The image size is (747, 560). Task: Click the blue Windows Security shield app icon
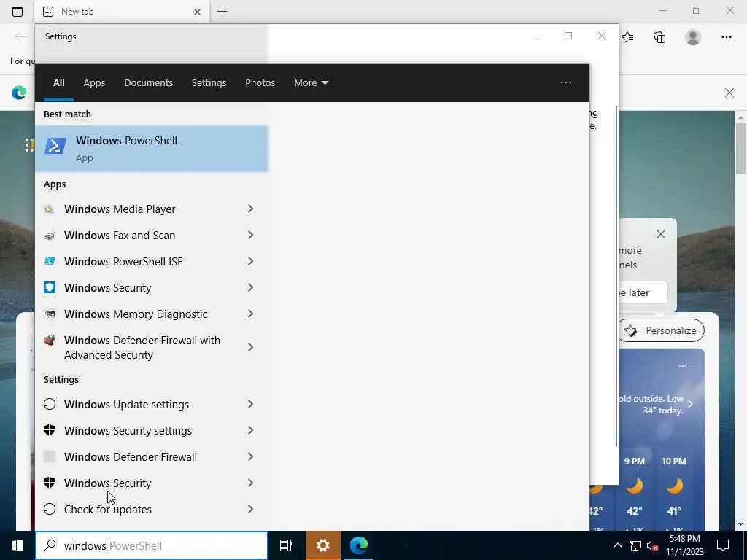click(50, 287)
